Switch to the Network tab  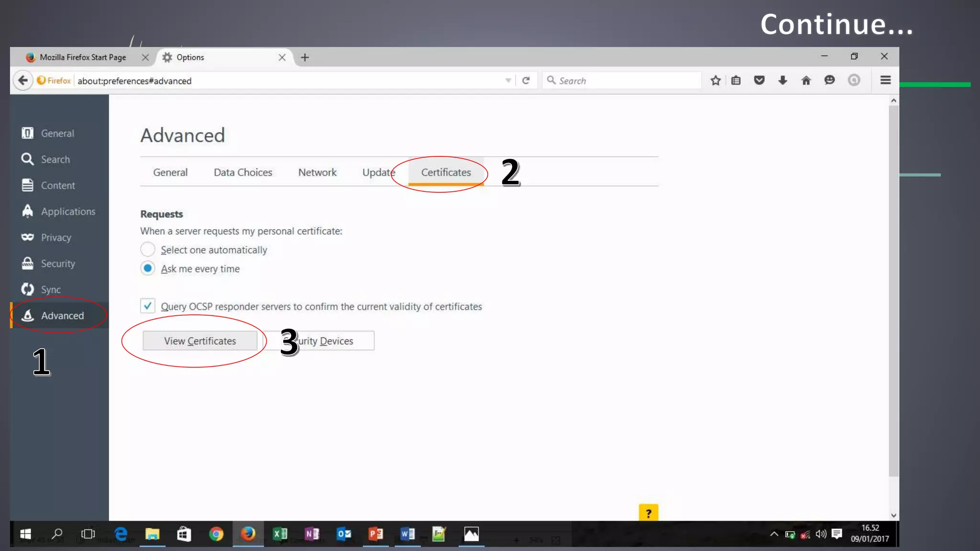(317, 172)
